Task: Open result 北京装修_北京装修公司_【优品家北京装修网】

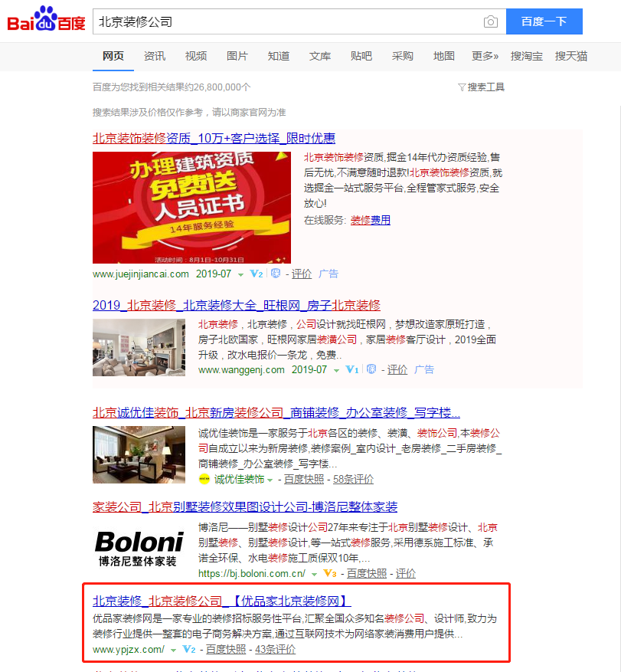Action: [x=222, y=601]
